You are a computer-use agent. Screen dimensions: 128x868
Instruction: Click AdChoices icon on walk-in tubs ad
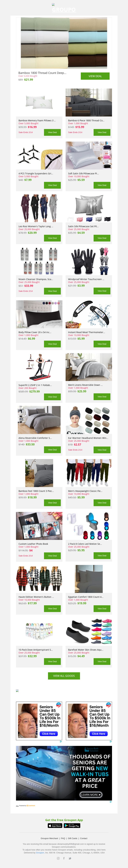111,802
